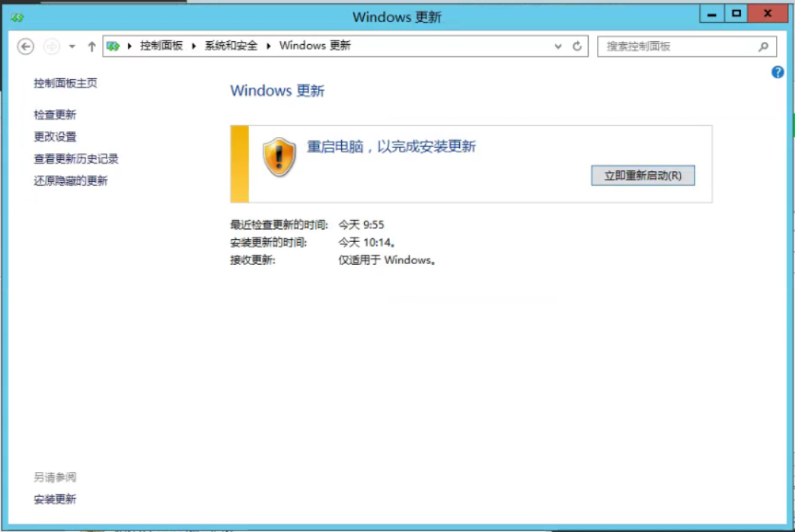Close the Windows 更新 window
The height and width of the screenshot is (532, 795).
(768, 14)
